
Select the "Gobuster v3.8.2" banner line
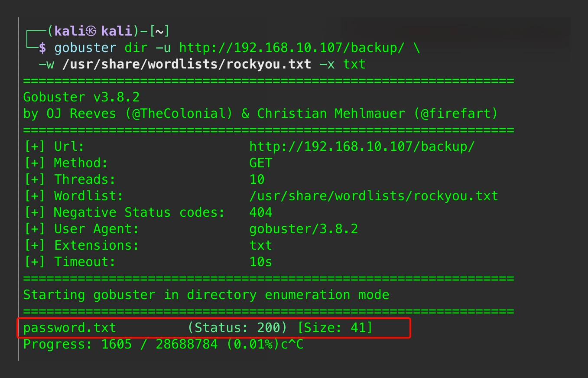81,97
